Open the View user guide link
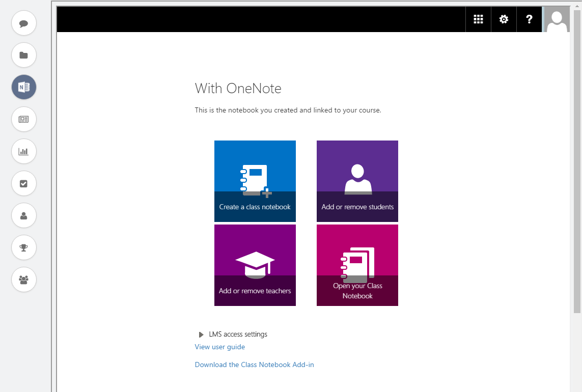The image size is (582, 392). [x=220, y=347]
